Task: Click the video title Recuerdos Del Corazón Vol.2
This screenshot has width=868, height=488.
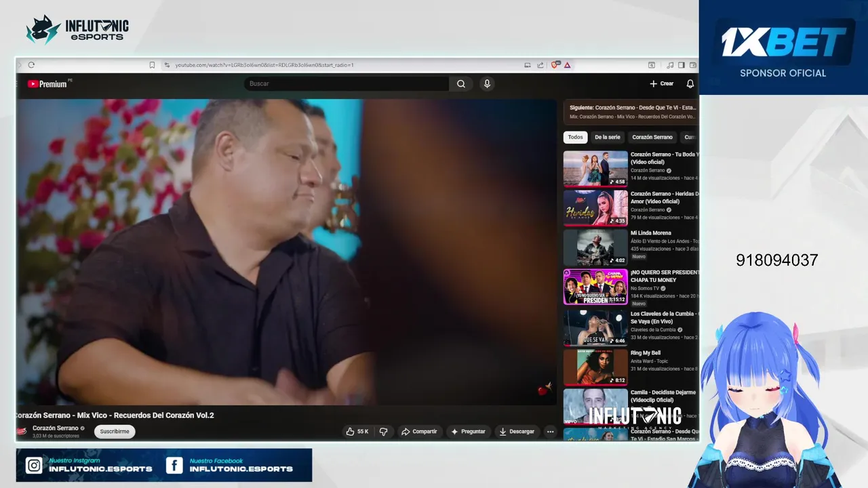Action: pyautogui.click(x=115, y=415)
